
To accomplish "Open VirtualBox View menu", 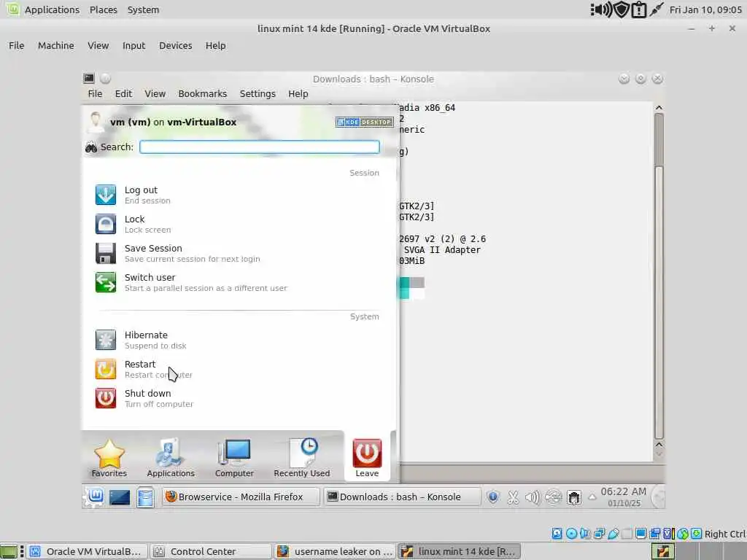I will coord(98,46).
